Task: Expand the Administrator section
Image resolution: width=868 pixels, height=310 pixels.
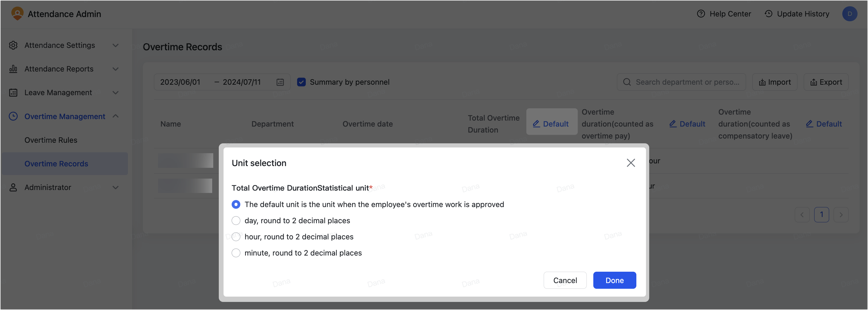Action: click(116, 187)
